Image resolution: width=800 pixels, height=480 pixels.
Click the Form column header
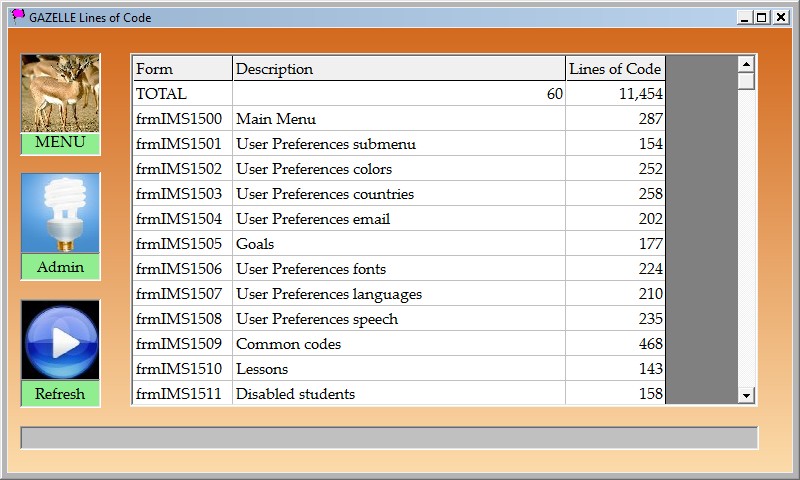(181, 69)
